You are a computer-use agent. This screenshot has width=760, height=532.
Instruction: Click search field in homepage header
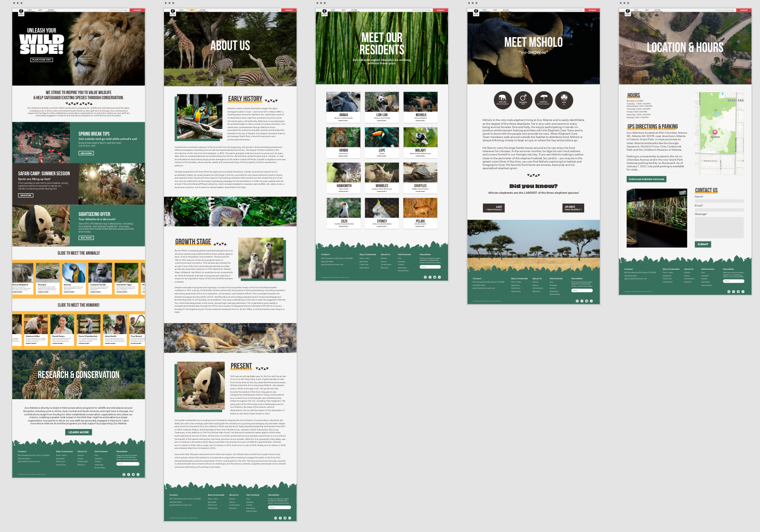point(118,10)
